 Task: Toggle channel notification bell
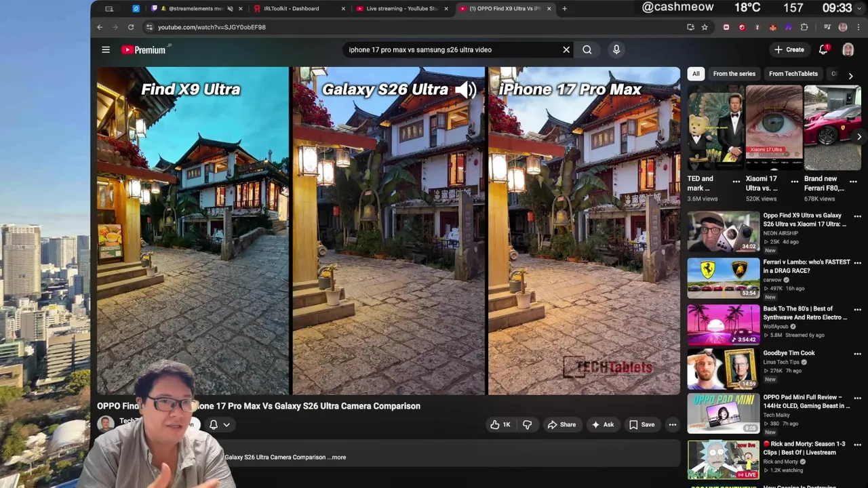click(214, 424)
